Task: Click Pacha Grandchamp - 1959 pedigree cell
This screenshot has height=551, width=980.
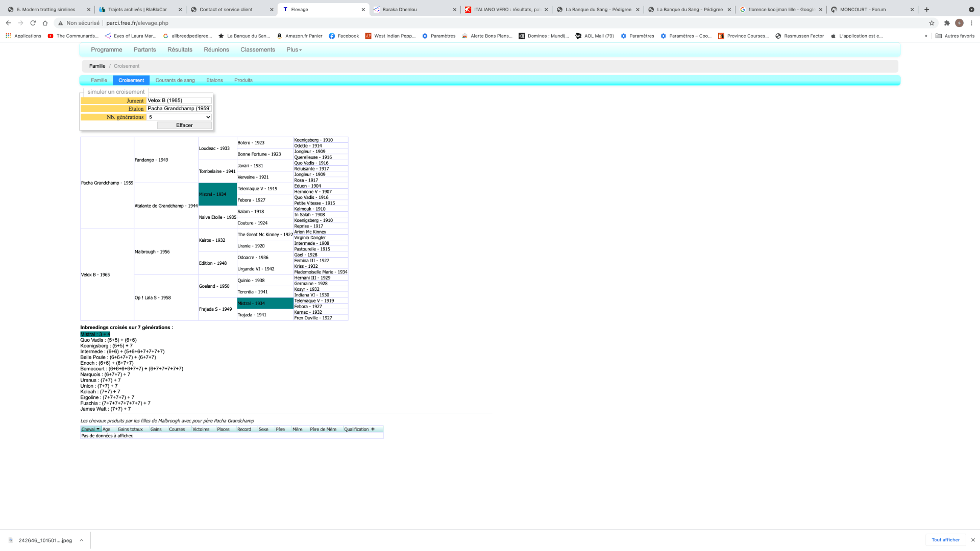Action: [x=107, y=183]
